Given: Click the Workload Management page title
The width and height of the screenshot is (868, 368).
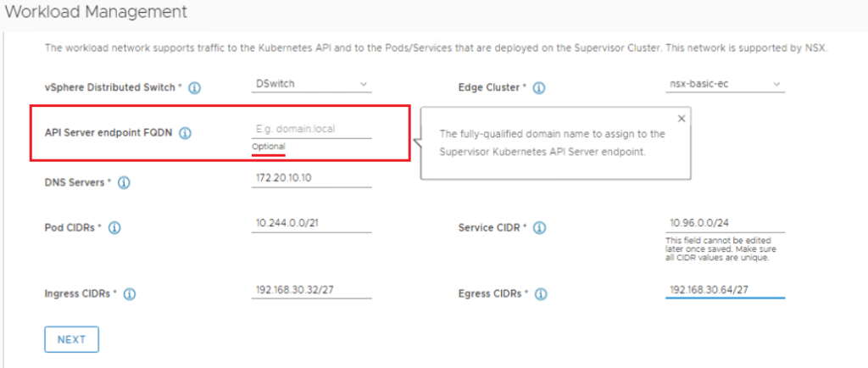Looking at the screenshot, I should click(x=96, y=13).
